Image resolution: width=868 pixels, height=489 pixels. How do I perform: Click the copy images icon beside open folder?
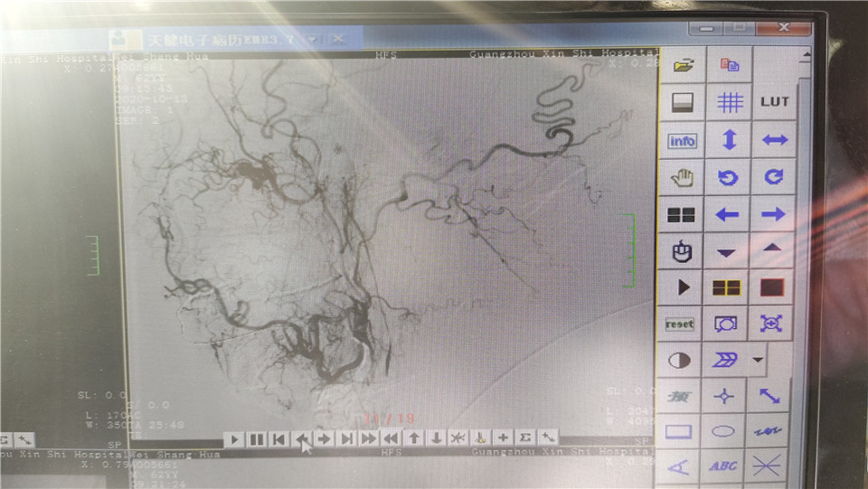[x=729, y=65]
